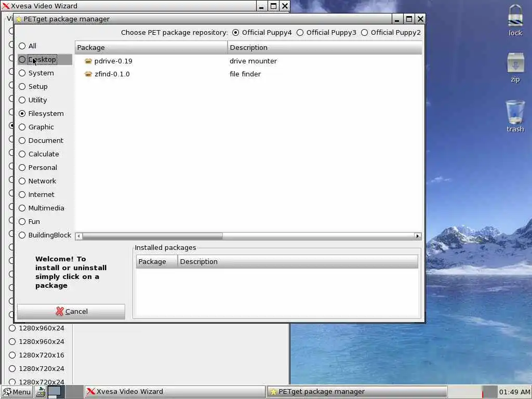Click zfind-0.1.0 package name

click(112, 74)
